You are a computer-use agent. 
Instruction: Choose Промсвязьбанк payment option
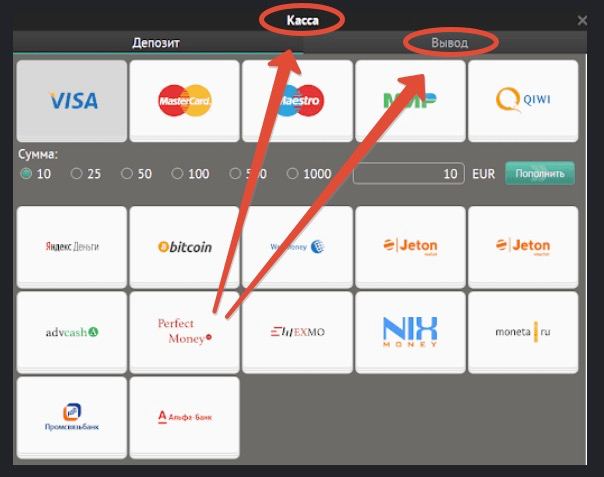pos(72,418)
